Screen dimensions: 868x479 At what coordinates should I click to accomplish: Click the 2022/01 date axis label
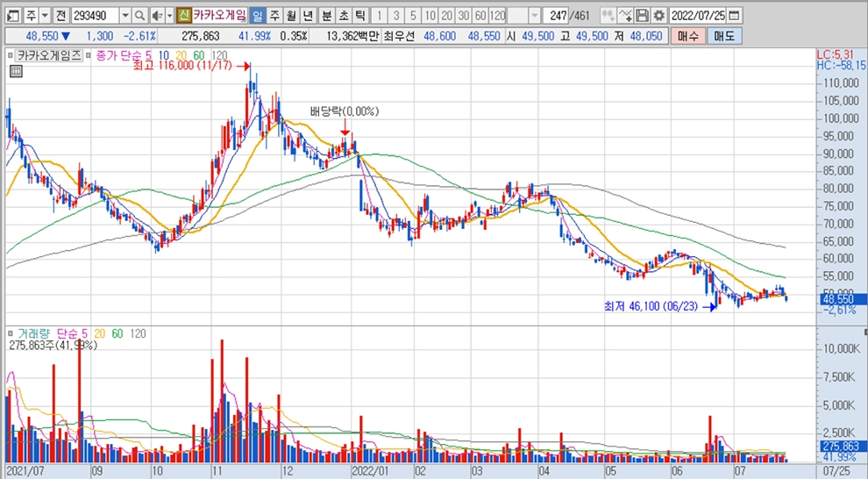tap(372, 471)
